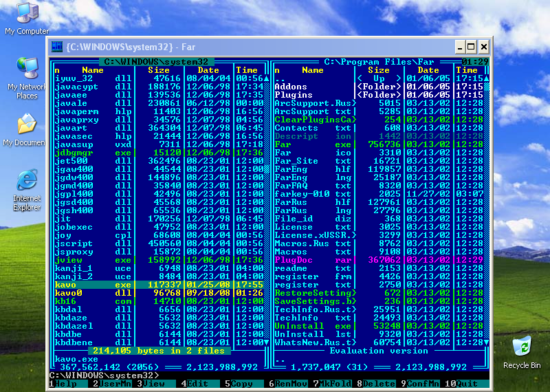Select kavo0 dll in left panel
This screenshot has width=550, height=392.
point(159,293)
